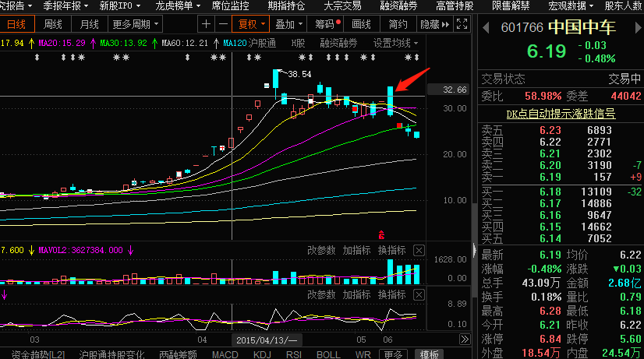Click the 委比 58.98% value
Viewport: 644px width, 359px height.
pos(543,96)
